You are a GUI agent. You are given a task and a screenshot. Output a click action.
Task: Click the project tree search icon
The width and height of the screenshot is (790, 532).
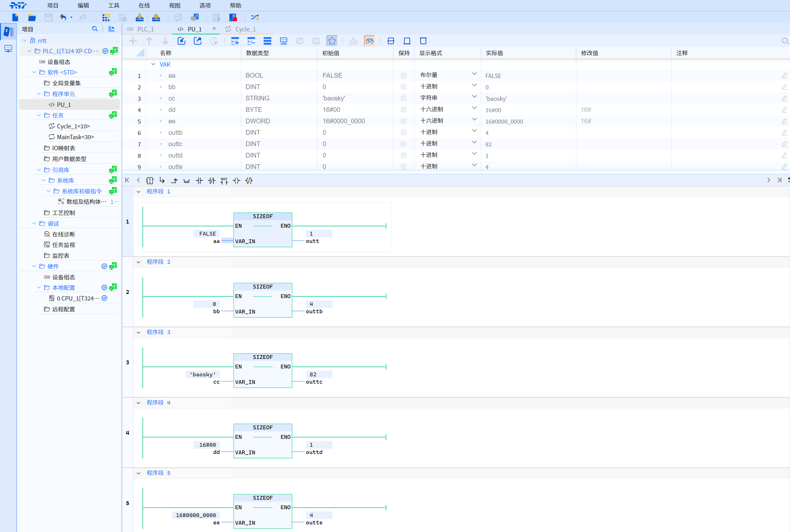point(95,29)
